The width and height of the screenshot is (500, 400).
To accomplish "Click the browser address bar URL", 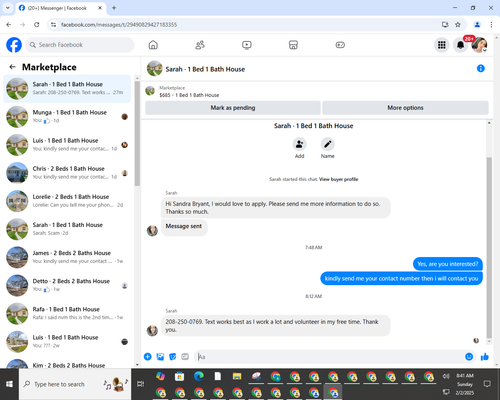I will (x=119, y=25).
